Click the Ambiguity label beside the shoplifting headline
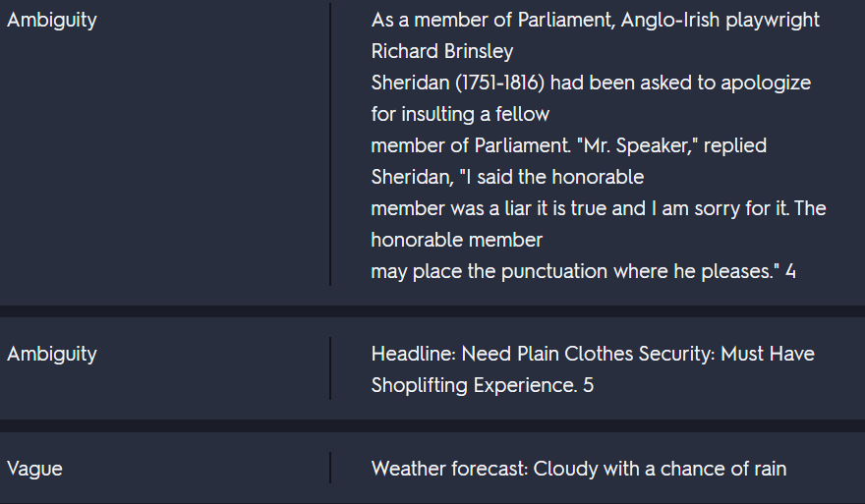Image resolution: width=865 pixels, height=504 pixels. coord(52,354)
